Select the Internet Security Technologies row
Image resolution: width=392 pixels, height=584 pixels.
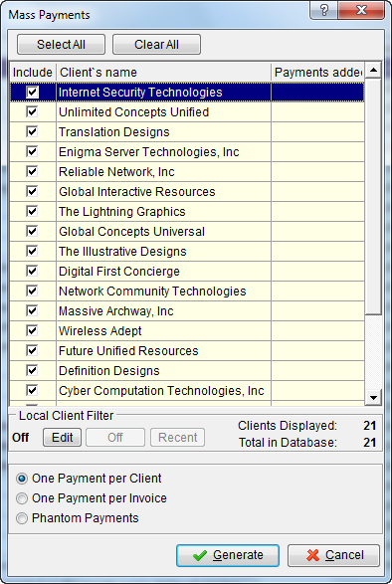[x=187, y=92]
